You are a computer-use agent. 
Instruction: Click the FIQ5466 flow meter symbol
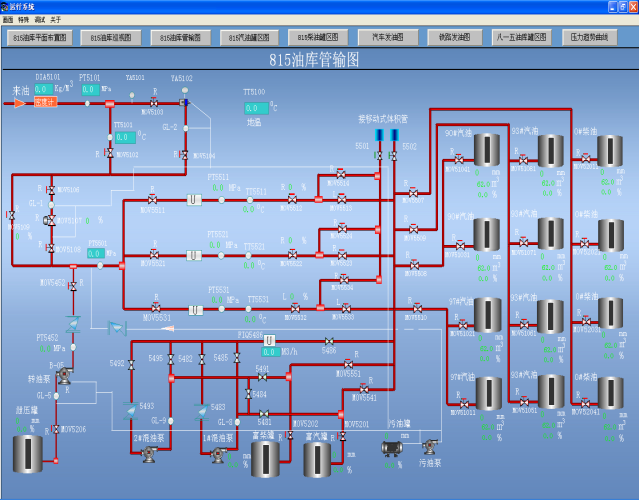click(269, 341)
